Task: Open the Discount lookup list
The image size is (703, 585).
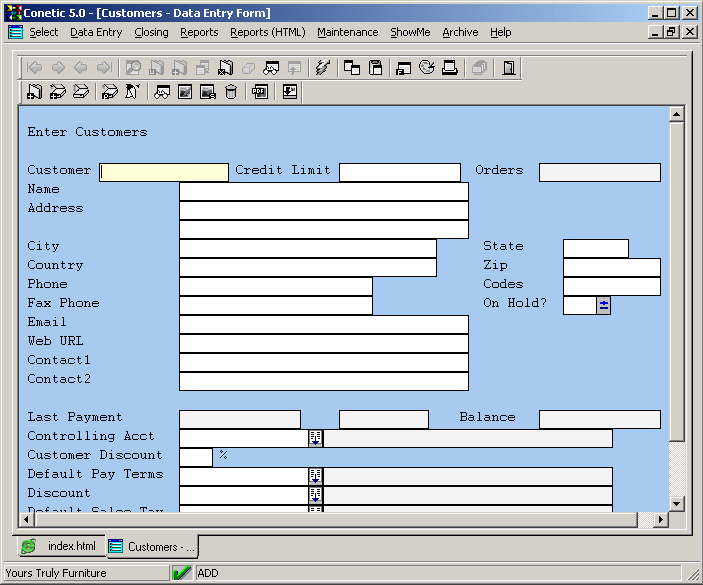Action: point(315,495)
